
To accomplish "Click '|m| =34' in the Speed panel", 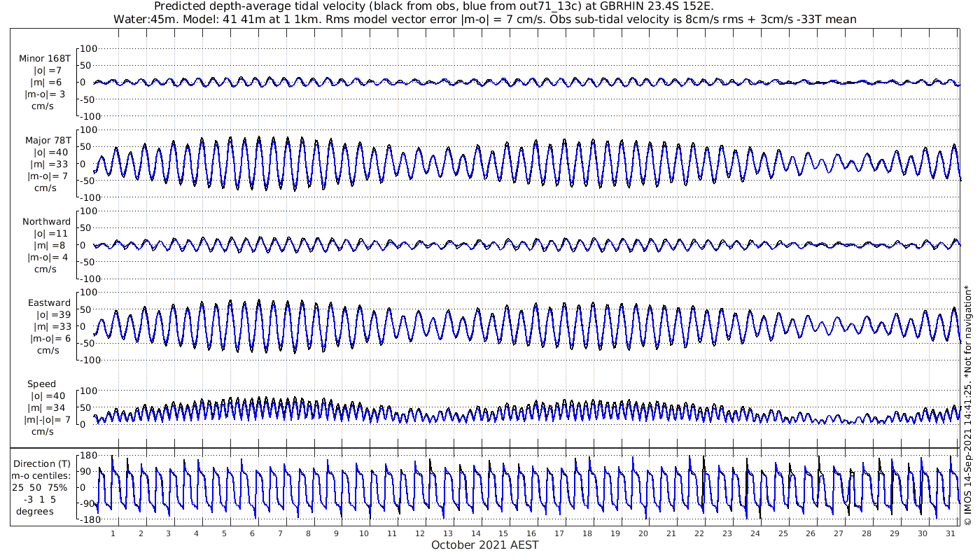I will [x=48, y=408].
